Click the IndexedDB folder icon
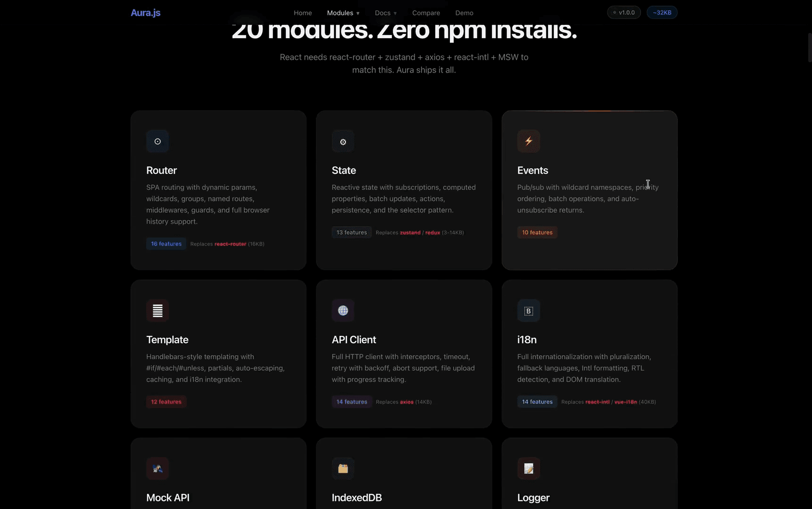This screenshot has width=812, height=509. click(343, 468)
